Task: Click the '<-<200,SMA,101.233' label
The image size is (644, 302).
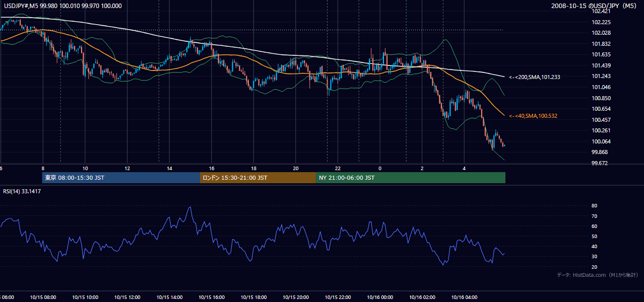Action: pyautogui.click(x=535, y=77)
